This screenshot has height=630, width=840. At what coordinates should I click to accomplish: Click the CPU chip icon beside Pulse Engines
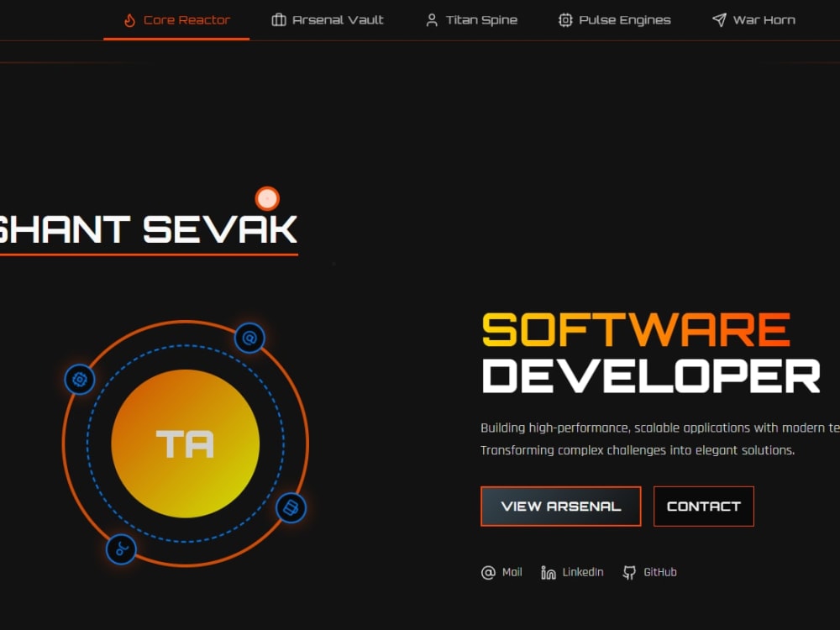(565, 20)
